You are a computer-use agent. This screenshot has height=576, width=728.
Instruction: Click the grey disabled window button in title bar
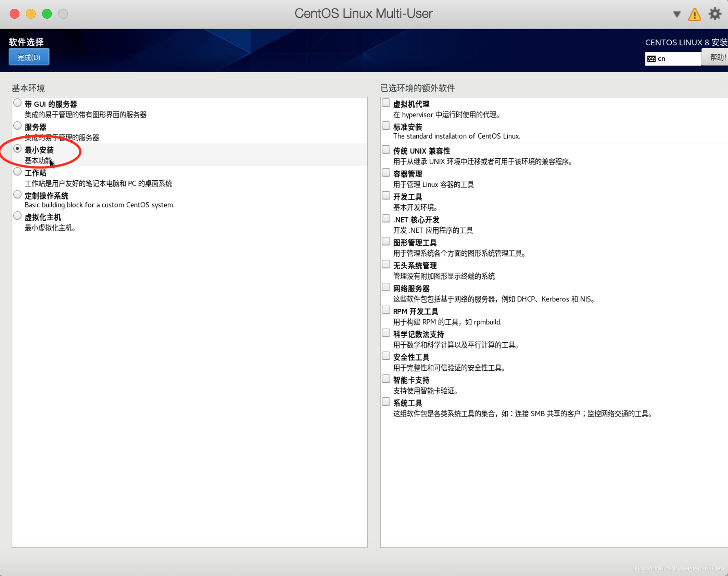63,14
